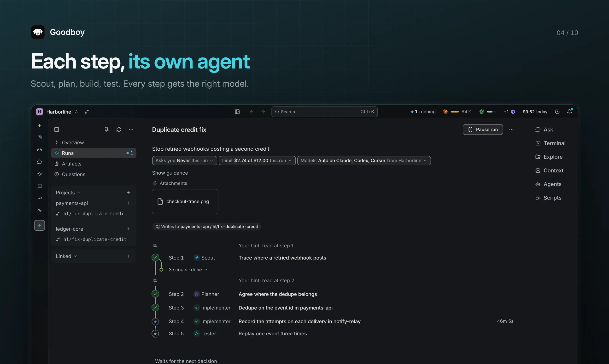Open the board icon in left rail
Viewport: 609px width, 364px height.
pyautogui.click(x=40, y=138)
